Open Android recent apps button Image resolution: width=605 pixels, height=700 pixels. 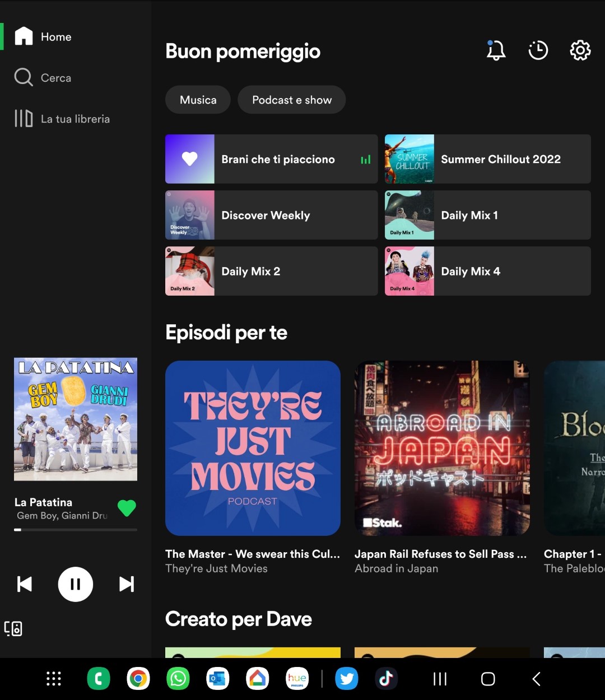click(440, 679)
